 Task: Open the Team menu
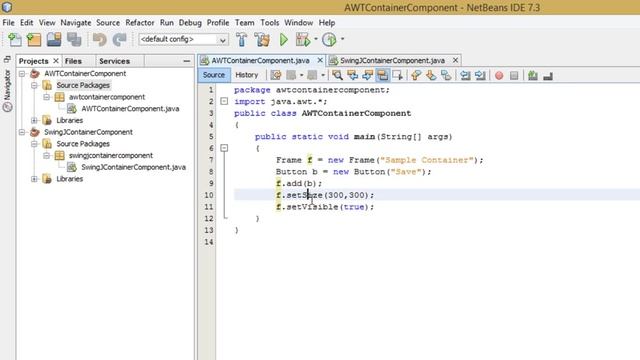pyautogui.click(x=244, y=23)
